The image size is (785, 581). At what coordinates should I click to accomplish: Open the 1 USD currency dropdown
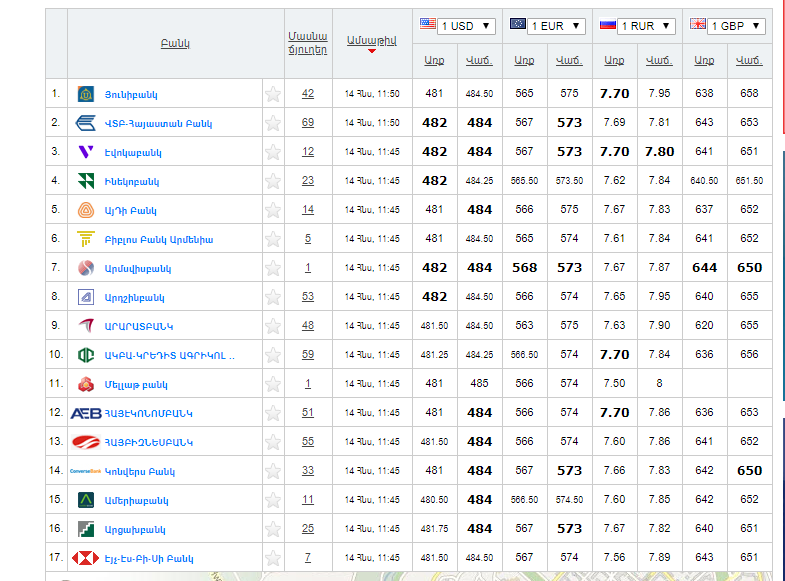[466, 26]
